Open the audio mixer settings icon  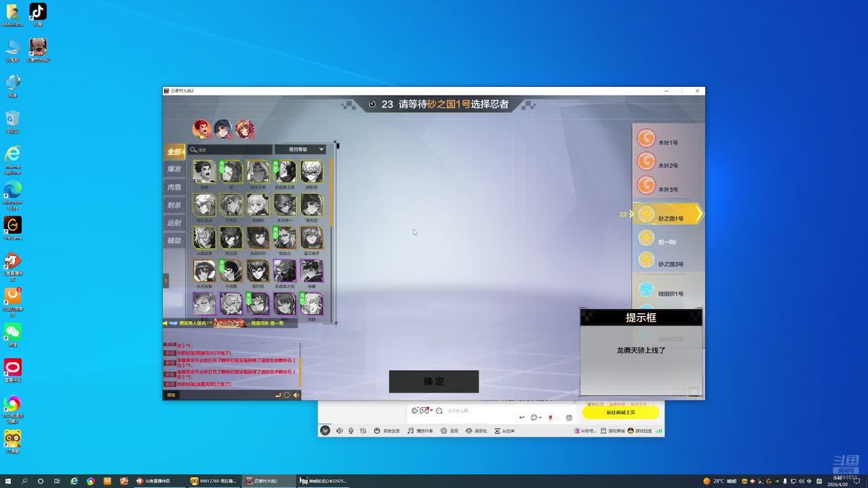pyautogui.click(x=363, y=431)
